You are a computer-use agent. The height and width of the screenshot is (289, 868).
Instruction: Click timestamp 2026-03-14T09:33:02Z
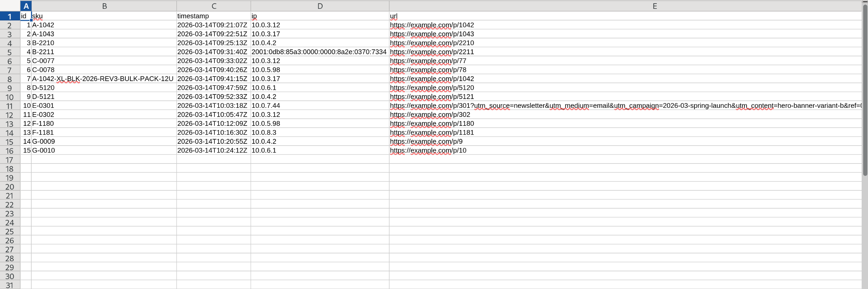[214, 61]
